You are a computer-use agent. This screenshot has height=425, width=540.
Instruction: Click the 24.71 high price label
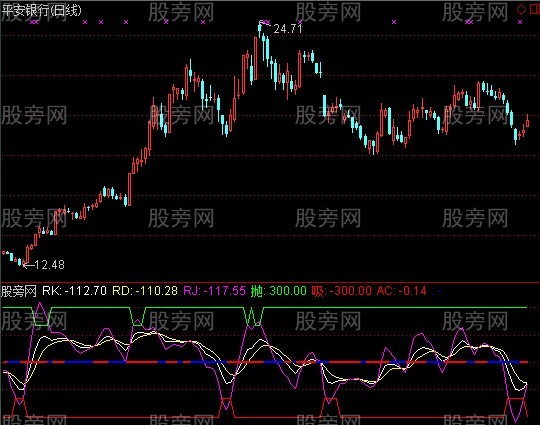pyautogui.click(x=288, y=29)
